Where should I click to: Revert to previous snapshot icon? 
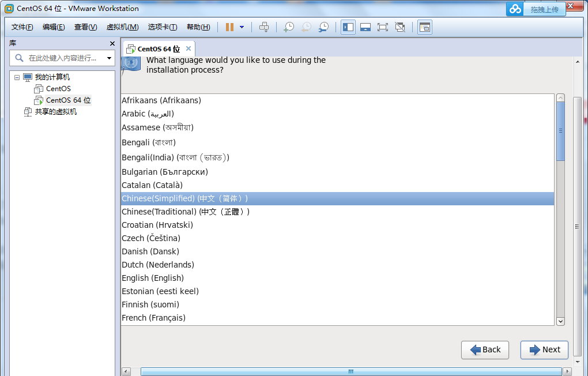pos(306,27)
